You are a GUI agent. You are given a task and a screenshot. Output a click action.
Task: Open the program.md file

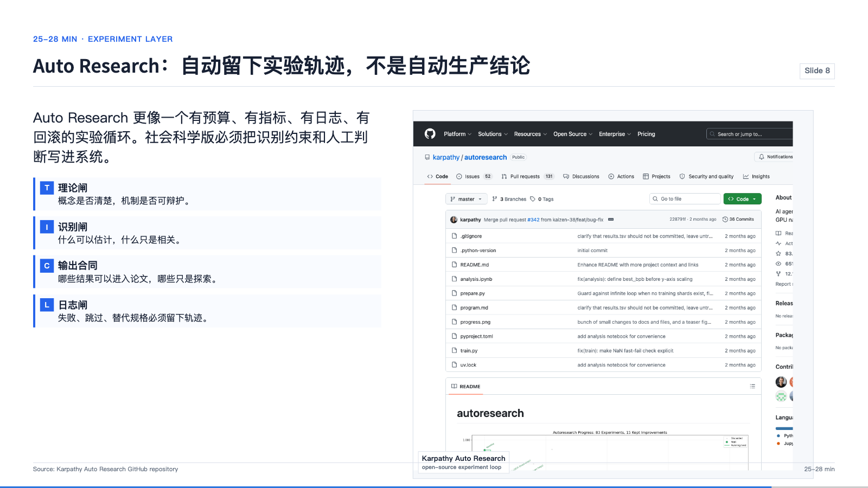(x=474, y=308)
